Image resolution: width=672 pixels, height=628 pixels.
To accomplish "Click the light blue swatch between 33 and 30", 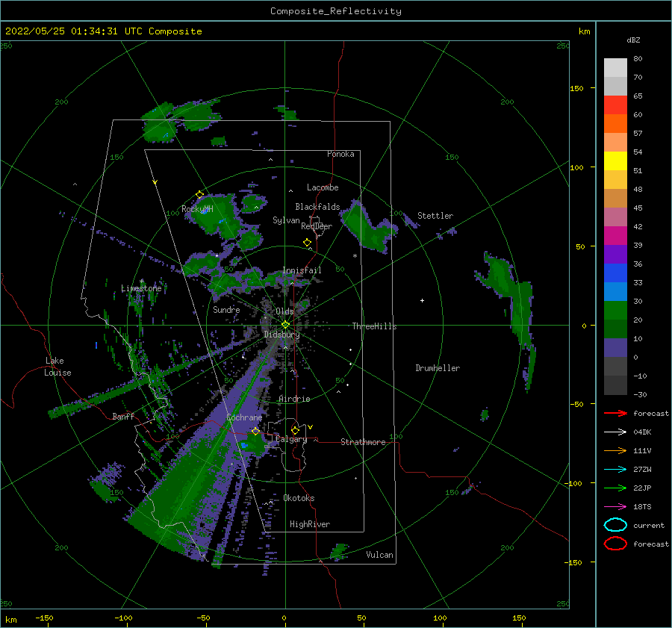I will click(x=615, y=292).
